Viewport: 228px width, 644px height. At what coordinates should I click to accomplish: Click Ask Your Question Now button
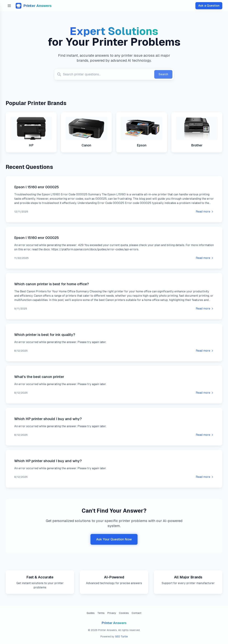click(114, 539)
